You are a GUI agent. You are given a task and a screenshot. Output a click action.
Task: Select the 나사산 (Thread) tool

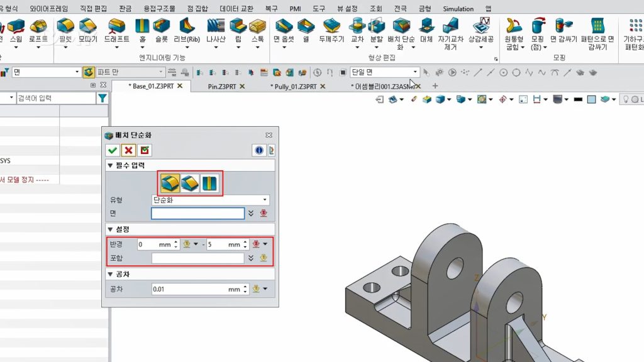point(216,31)
